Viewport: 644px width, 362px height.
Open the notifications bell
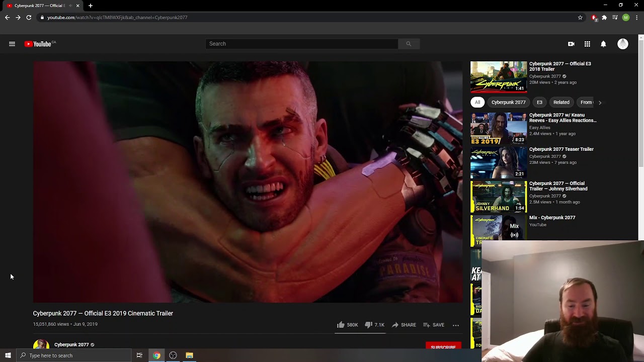[603, 44]
